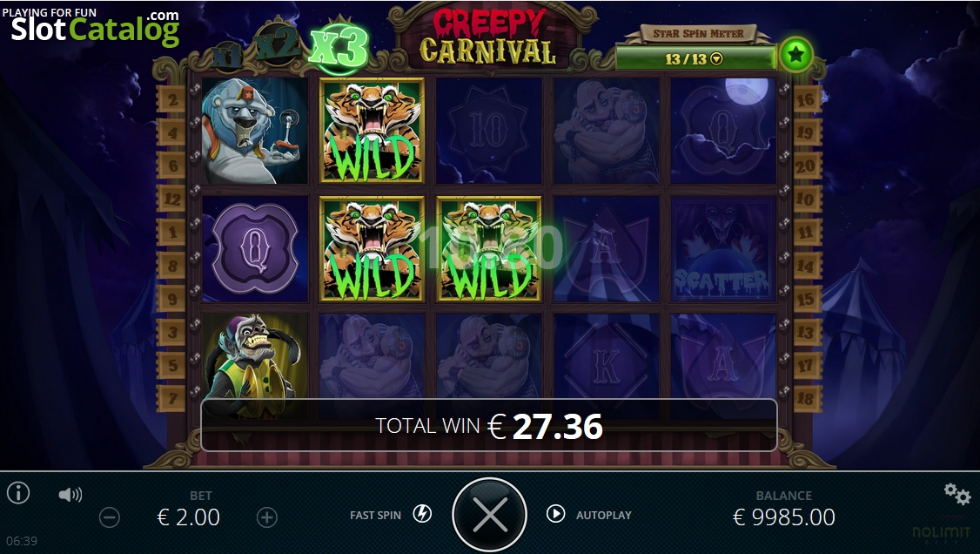Stop the spin with X button

point(489,515)
